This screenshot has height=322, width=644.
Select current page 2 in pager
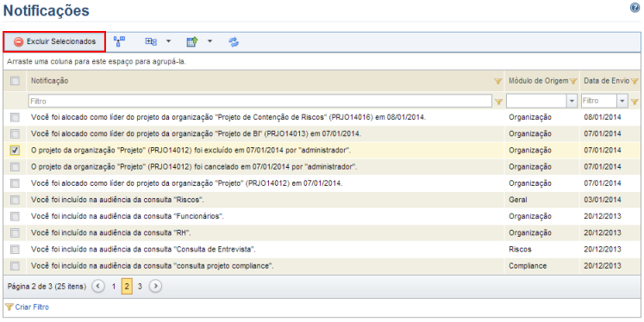click(127, 287)
